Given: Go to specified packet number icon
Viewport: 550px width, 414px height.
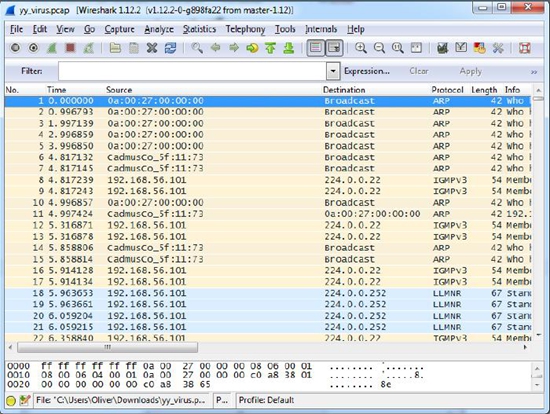Looking at the screenshot, I should (252, 47).
